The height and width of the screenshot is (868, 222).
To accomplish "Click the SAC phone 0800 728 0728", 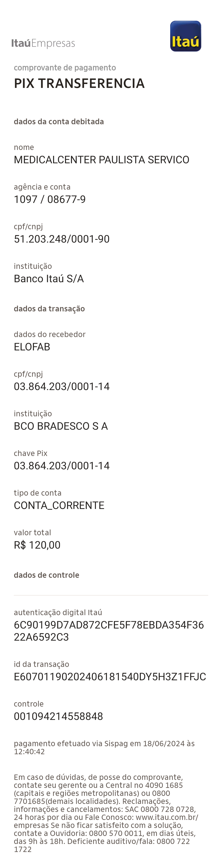I will point(167,809).
